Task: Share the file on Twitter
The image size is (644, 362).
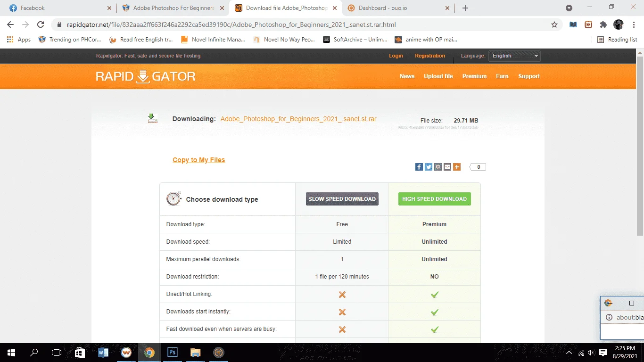Action: pos(428,167)
